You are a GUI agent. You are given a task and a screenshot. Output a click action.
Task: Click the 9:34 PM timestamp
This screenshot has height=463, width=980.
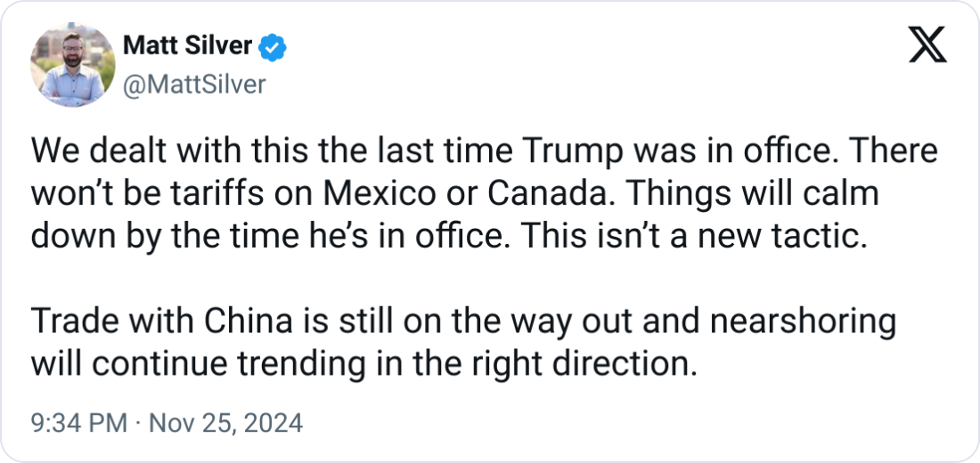(78, 423)
